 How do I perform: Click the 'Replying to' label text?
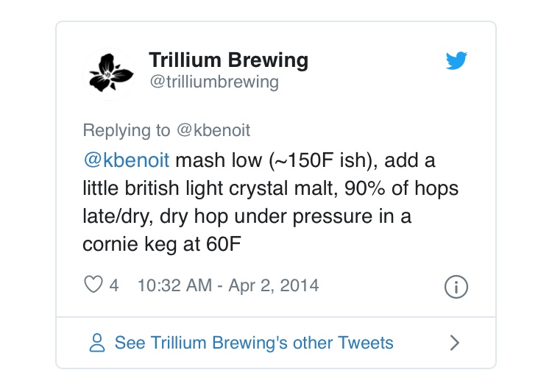[127, 130]
